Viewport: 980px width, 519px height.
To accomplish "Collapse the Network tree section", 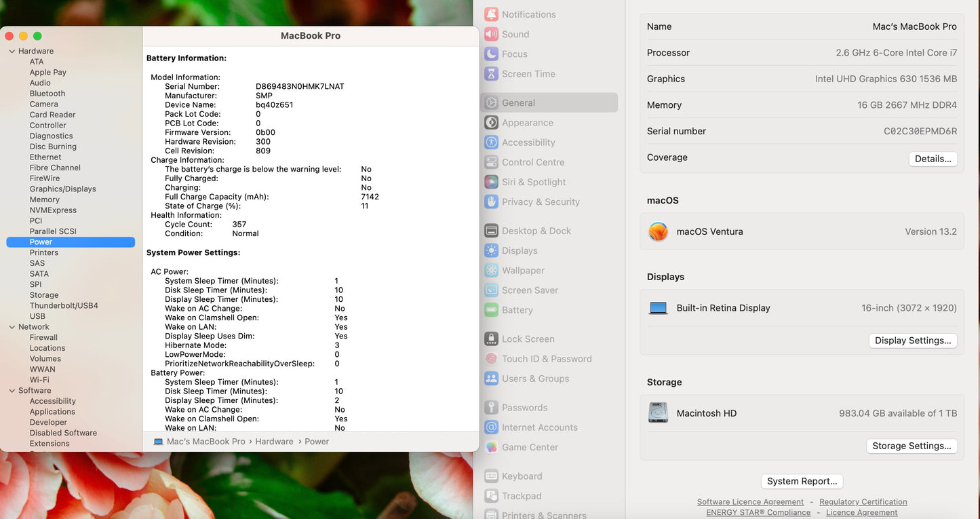I will [x=12, y=327].
